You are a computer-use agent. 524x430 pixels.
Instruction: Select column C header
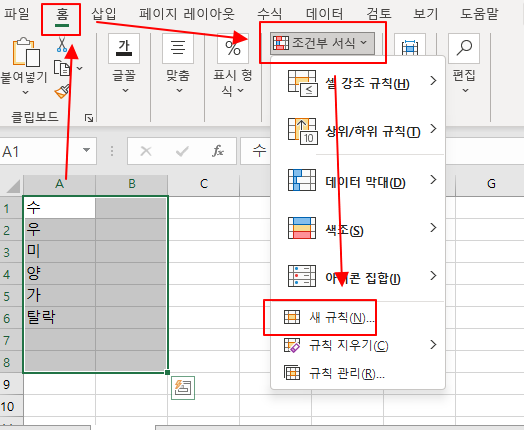click(204, 184)
